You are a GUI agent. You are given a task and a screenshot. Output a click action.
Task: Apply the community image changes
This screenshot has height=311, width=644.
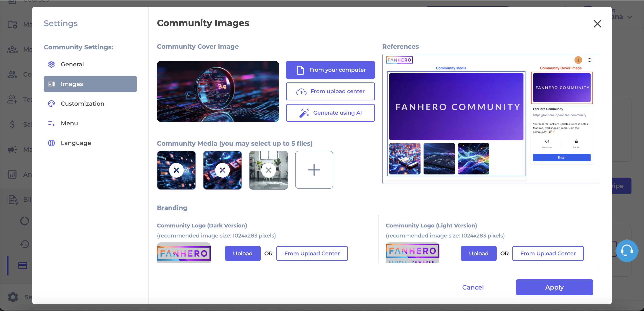tap(554, 287)
